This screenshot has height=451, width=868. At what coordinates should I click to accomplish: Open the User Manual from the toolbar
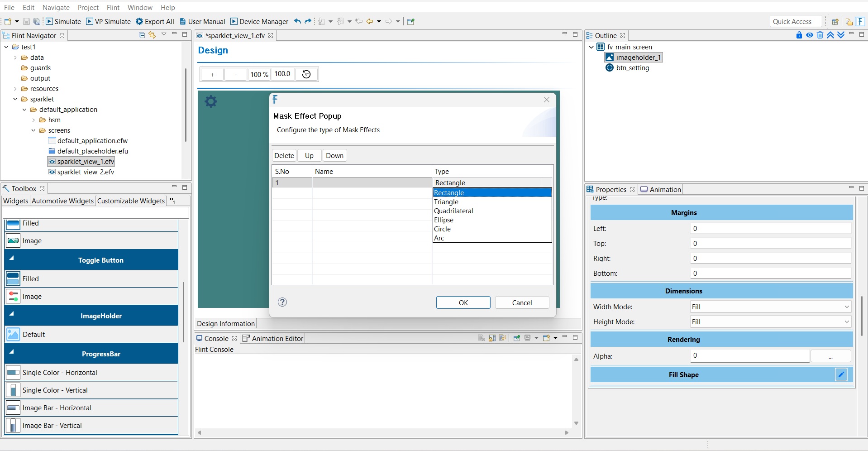202,21
